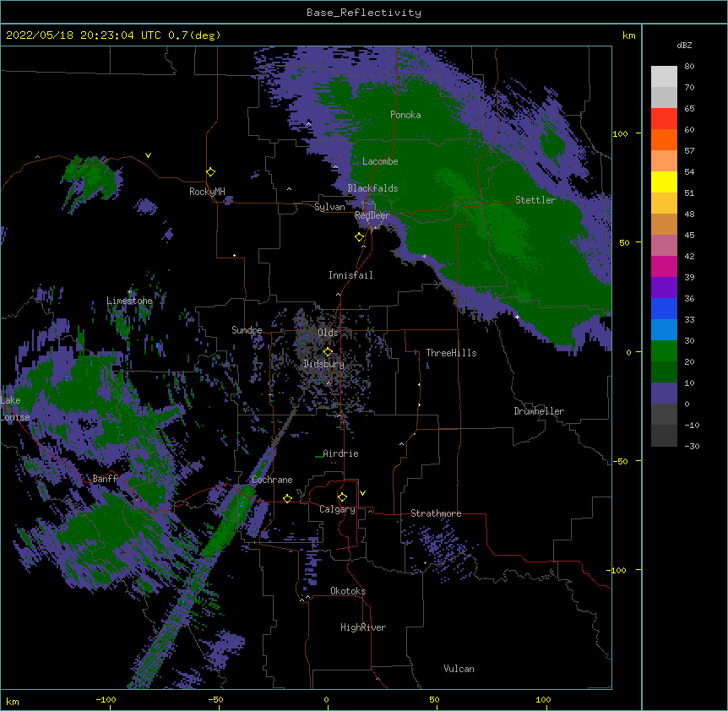Image resolution: width=728 pixels, height=711 pixels.
Task: Click the '0' tick on the bottom axis
Action: (326, 700)
